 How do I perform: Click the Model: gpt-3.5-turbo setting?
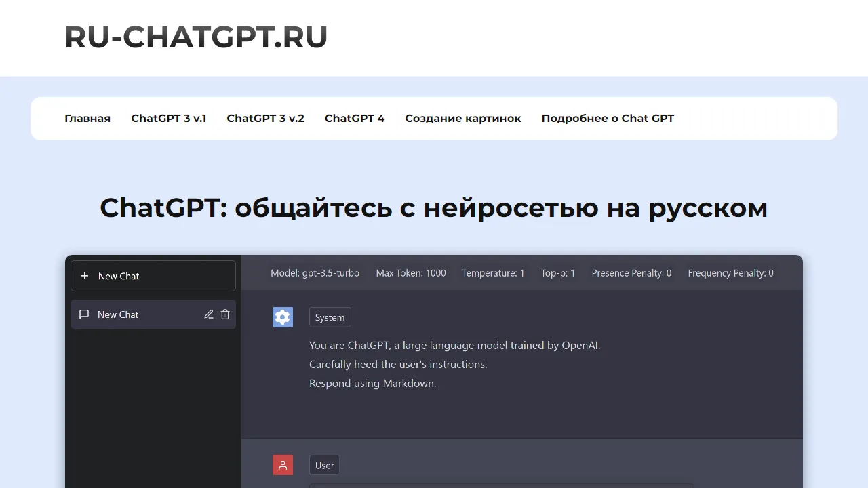(x=315, y=273)
